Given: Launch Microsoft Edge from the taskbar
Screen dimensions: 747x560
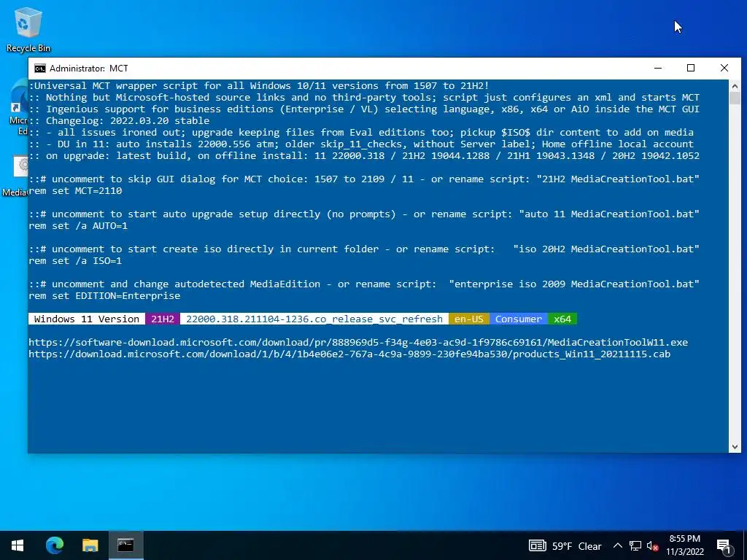Looking at the screenshot, I should 54,545.
